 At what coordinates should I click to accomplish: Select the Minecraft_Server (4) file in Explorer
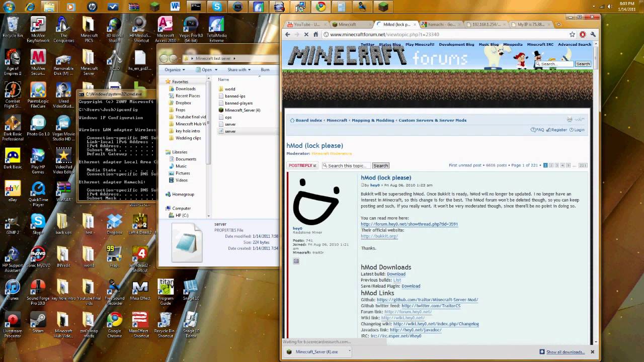click(242, 110)
